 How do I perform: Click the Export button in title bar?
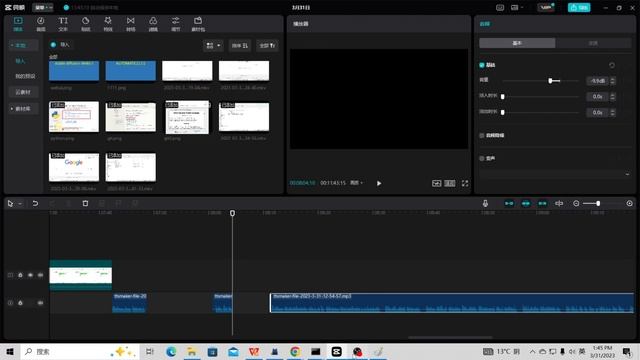[x=579, y=7]
